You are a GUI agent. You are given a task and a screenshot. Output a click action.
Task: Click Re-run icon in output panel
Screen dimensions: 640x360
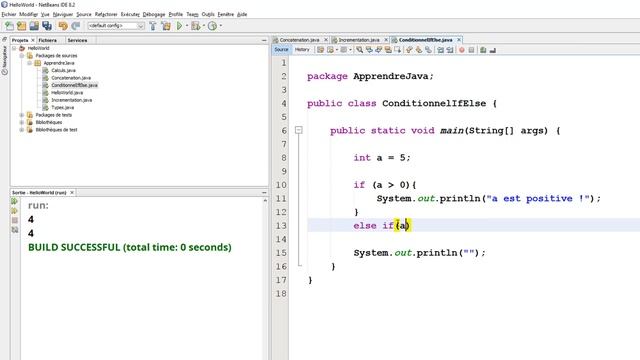click(x=15, y=201)
